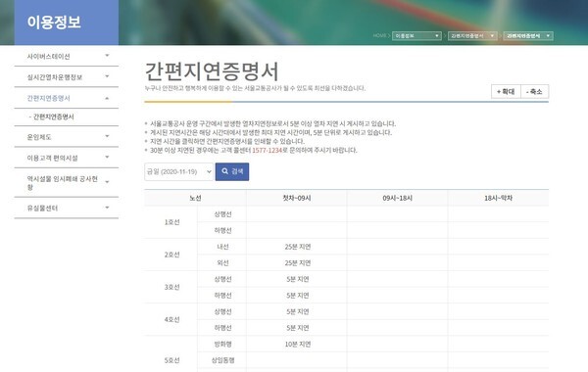Click the call center number 1577-1234

pos(267,150)
